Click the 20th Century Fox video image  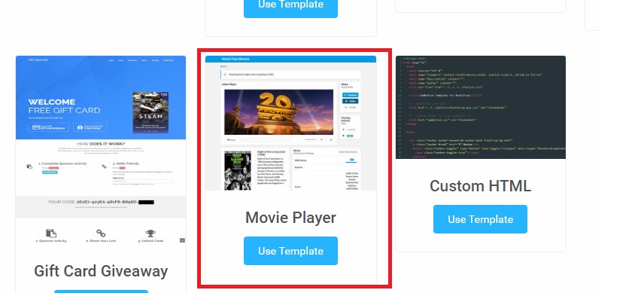click(x=278, y=111)
